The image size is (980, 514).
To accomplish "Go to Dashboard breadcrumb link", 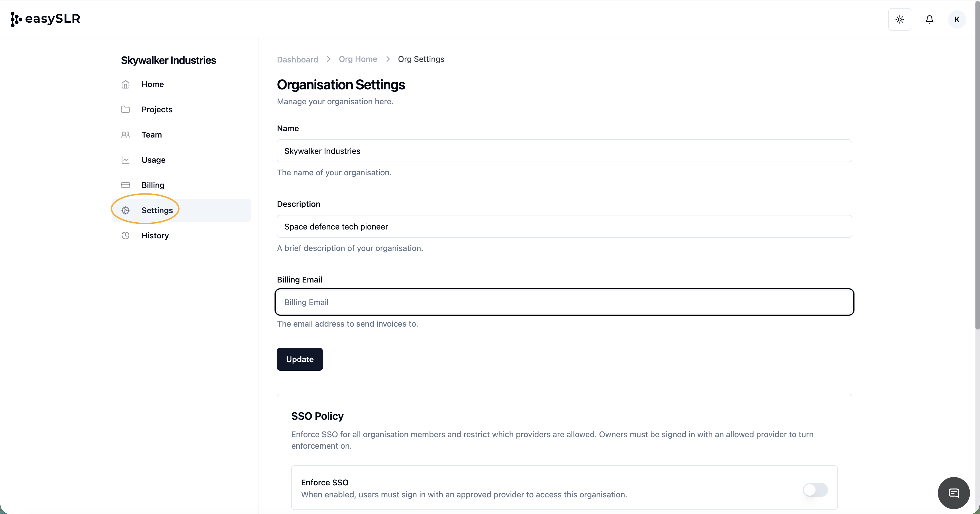I will click(x=297, y=59).
